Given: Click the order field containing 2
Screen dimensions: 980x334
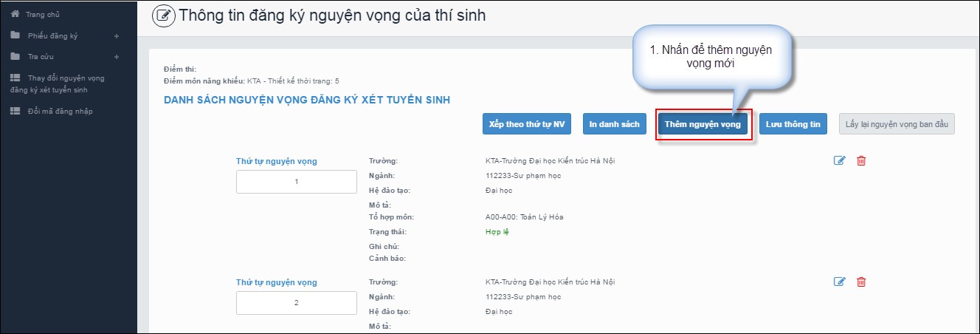Looking at the screenshot, I should 297,303.
